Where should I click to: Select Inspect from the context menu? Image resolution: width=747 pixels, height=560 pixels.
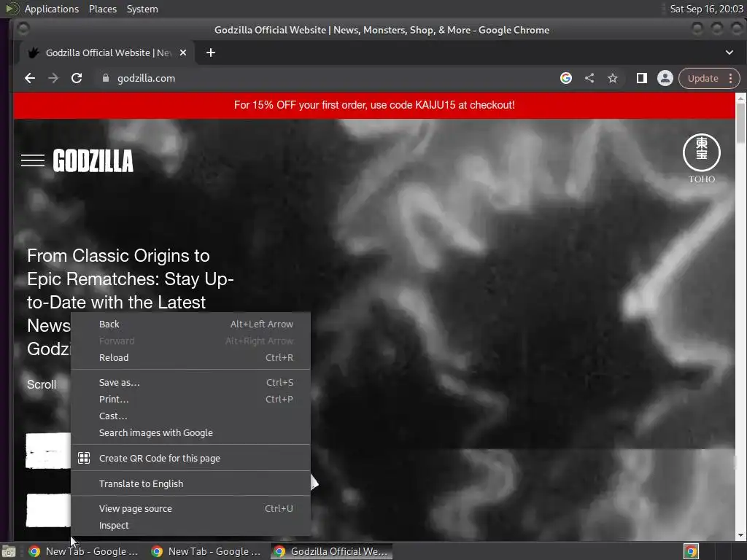coord(190,525)
